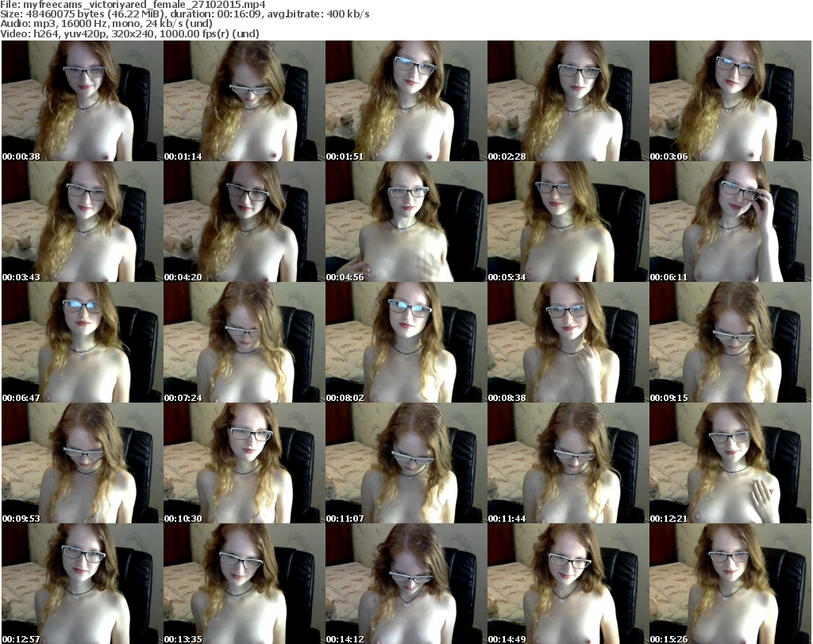The height and width of the screenshot is (644, 813).
Task: Choose the frame stamped 00:07:24
Action: coord(245,343)
